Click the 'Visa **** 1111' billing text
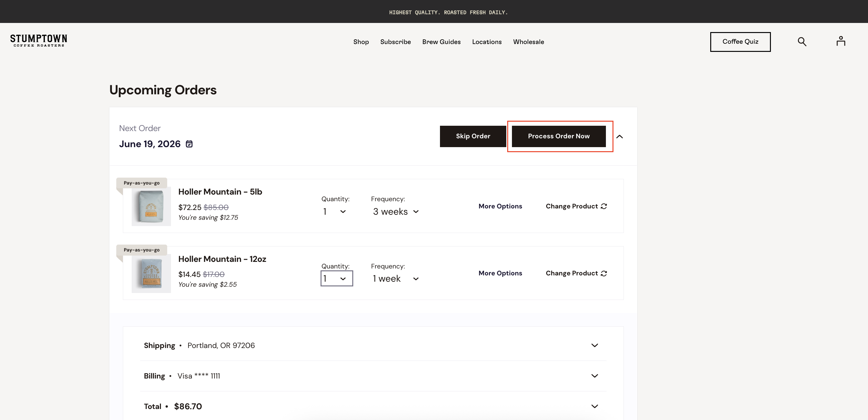Viewport: 868px width, 420px height. tap(199, 376)
